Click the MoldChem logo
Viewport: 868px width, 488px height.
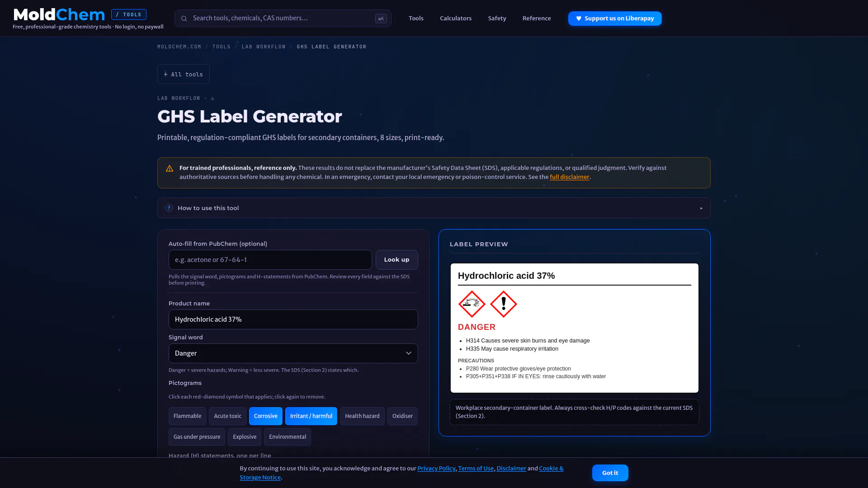pyautogui.click(x=59, y=14)
